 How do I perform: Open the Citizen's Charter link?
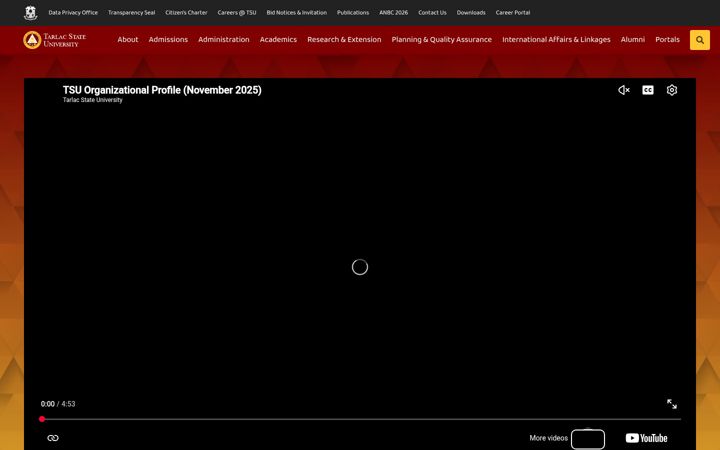click(186, 13)
